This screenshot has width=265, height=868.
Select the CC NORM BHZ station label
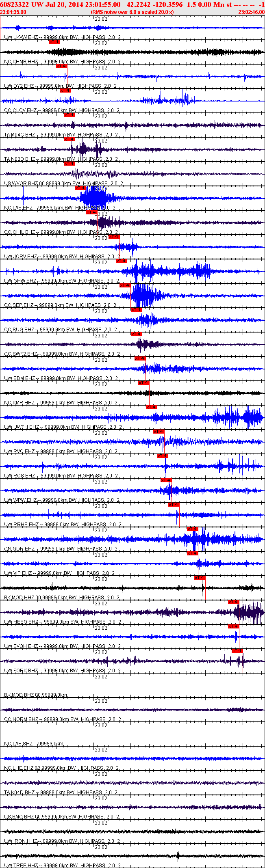pyautogui.click(x=63, y=719)
